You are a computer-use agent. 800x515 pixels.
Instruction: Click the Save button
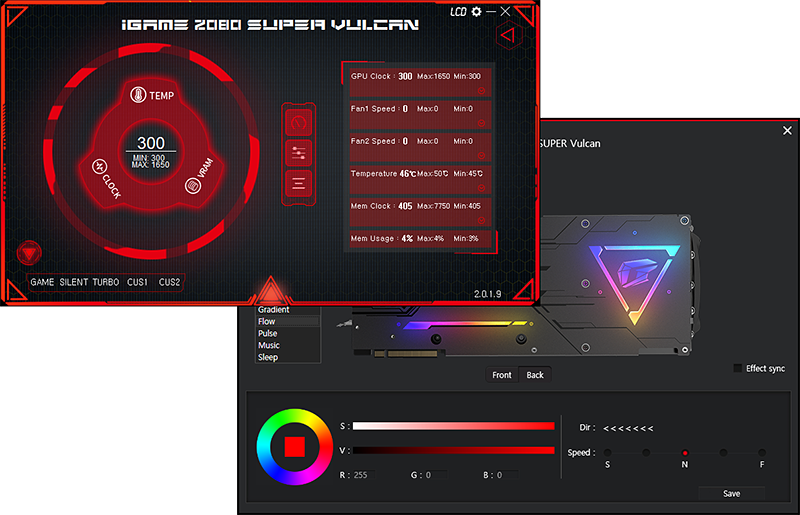click(731, 494)
